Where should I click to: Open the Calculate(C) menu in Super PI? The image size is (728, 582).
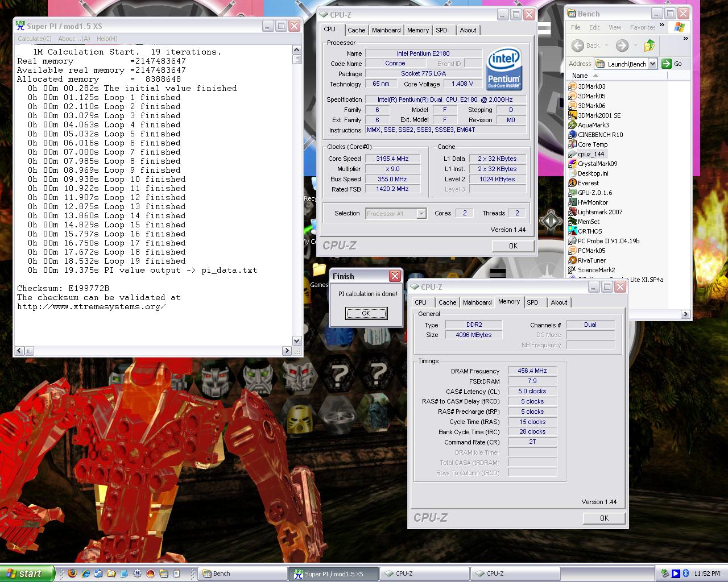click(34, 39)
